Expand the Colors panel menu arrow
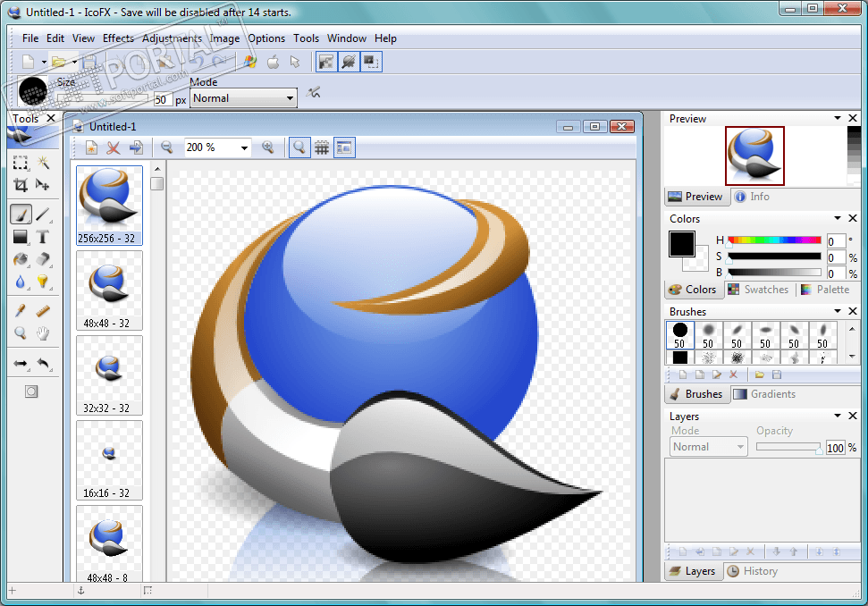The image size is (868, 606). pos(838,218)
